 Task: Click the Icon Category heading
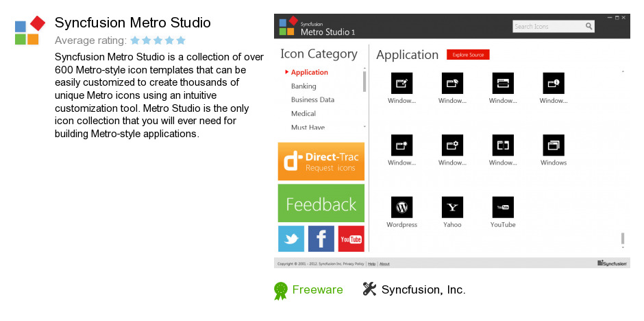click(319, 53)
